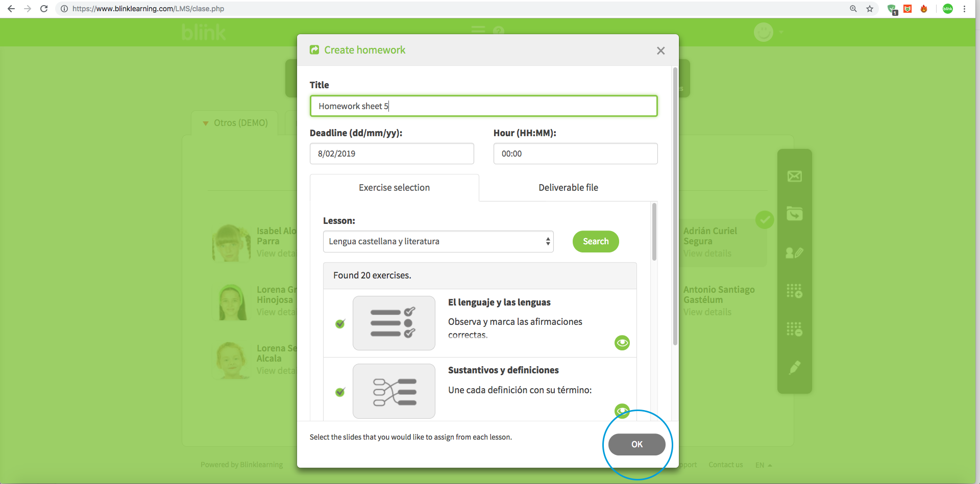Image resolution: width=980 pixels, height=484 pixels.
Task: Reload the page in the browser
Action: 44,9
